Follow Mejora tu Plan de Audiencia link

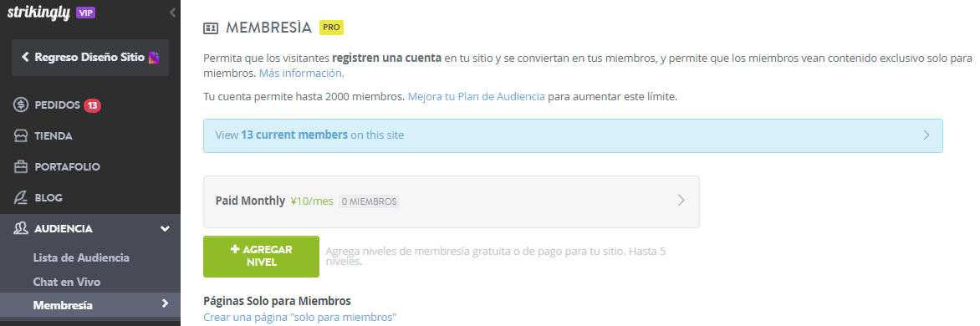pos(477,97)
